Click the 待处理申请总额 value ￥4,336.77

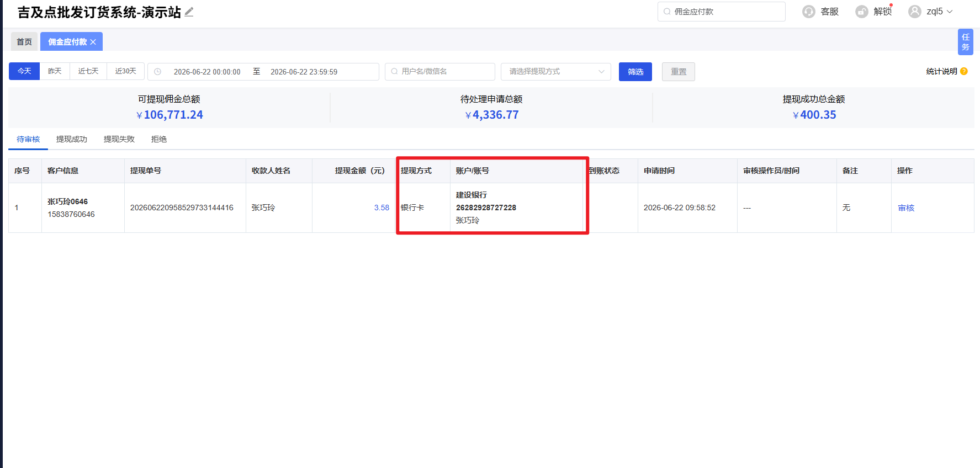(x=492, y=115)
